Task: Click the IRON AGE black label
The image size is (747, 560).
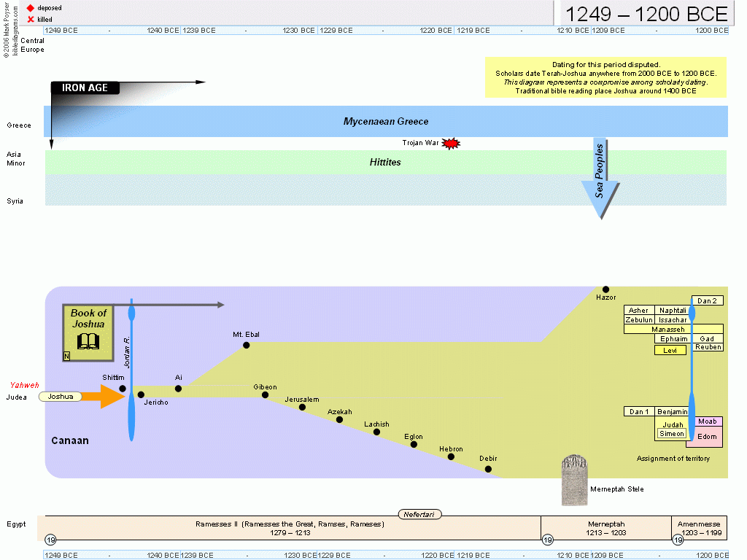Action: point(85,88)
